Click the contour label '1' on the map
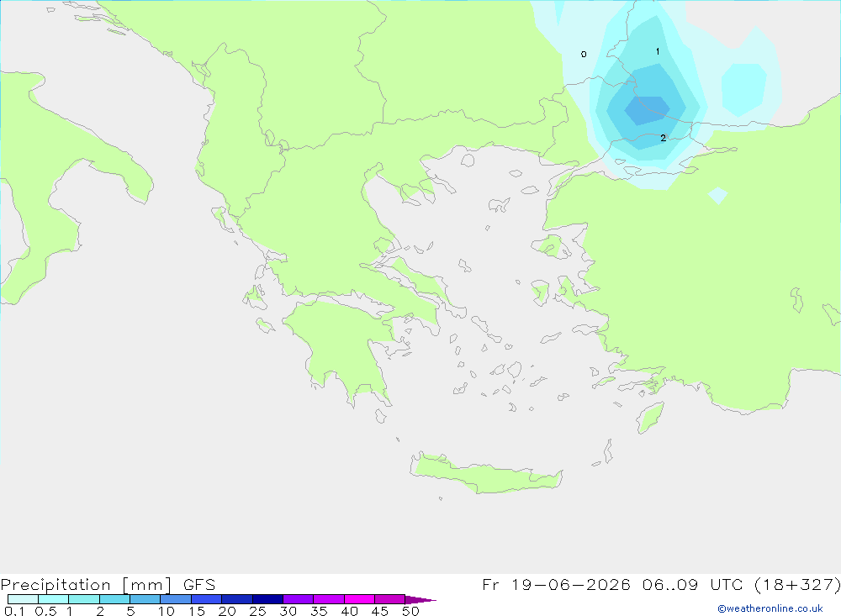 point(658,51)
